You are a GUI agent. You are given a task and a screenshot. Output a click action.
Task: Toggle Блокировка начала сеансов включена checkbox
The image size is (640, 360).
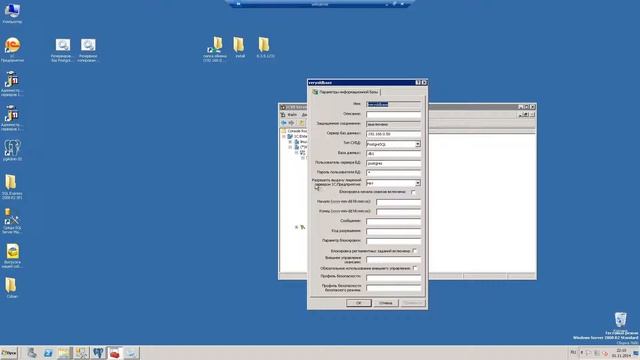[413, 192]
